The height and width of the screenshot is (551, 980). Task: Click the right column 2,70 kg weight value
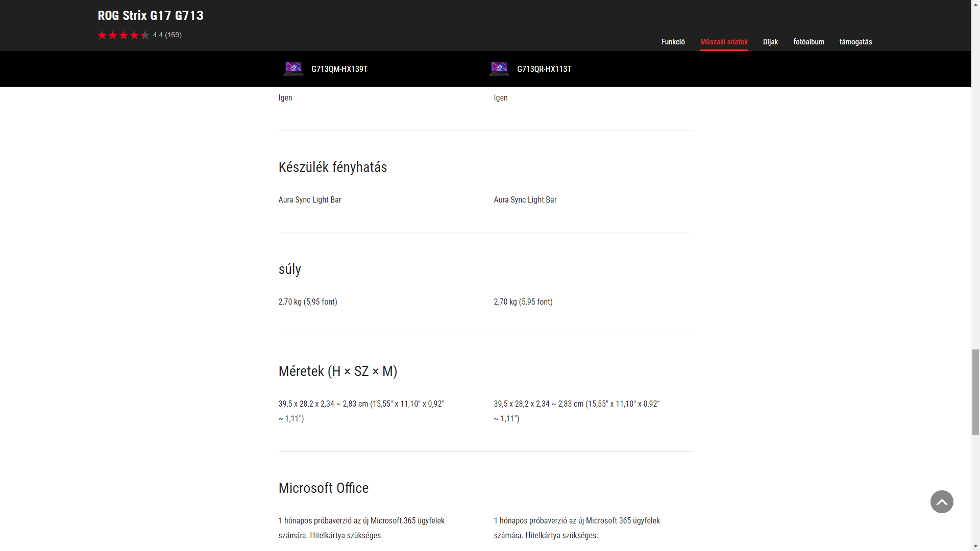coord(523,302)
